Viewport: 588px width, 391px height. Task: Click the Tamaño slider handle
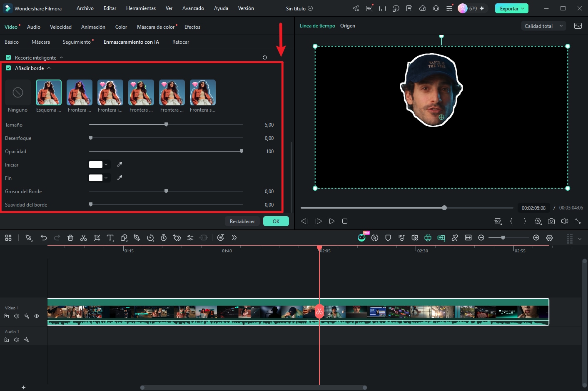[x=166, y=125]
